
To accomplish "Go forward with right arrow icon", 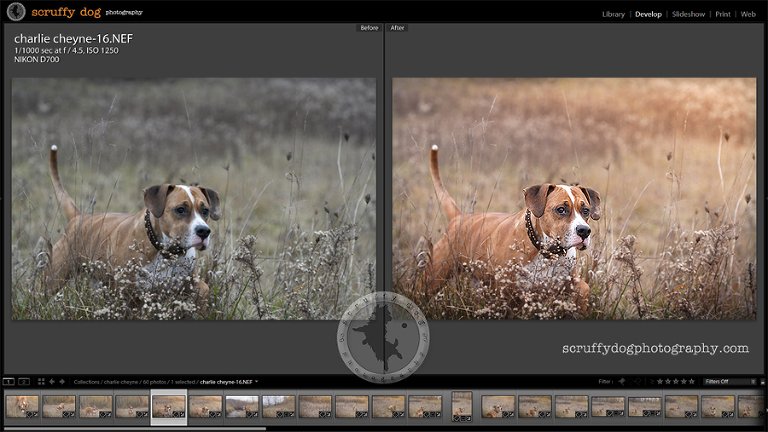I will point(61,382).
